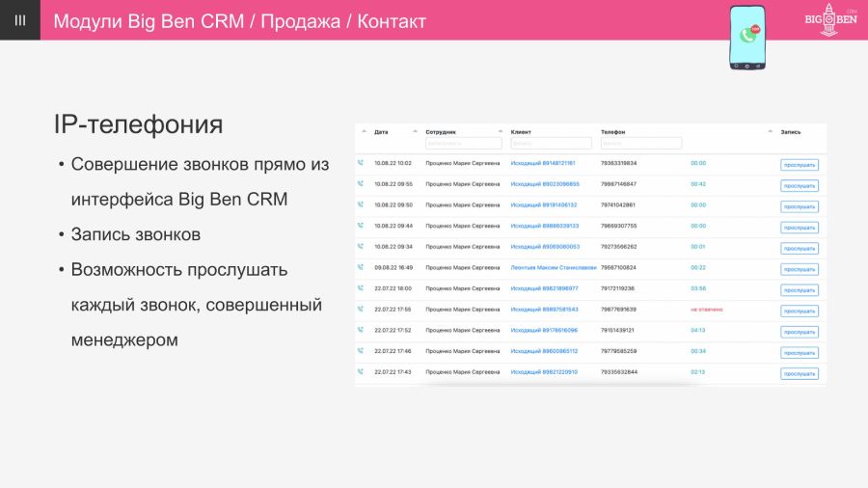Click call icon for 22.07.22 17:46 row
The image size is (868, 488).
[x=361, y=351]
